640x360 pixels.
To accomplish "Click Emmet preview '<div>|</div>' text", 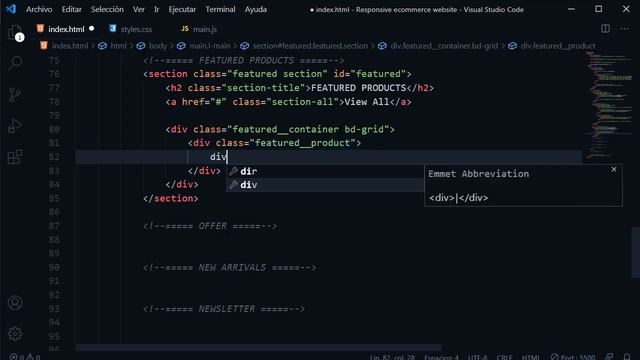I will (x=458, y=198).
